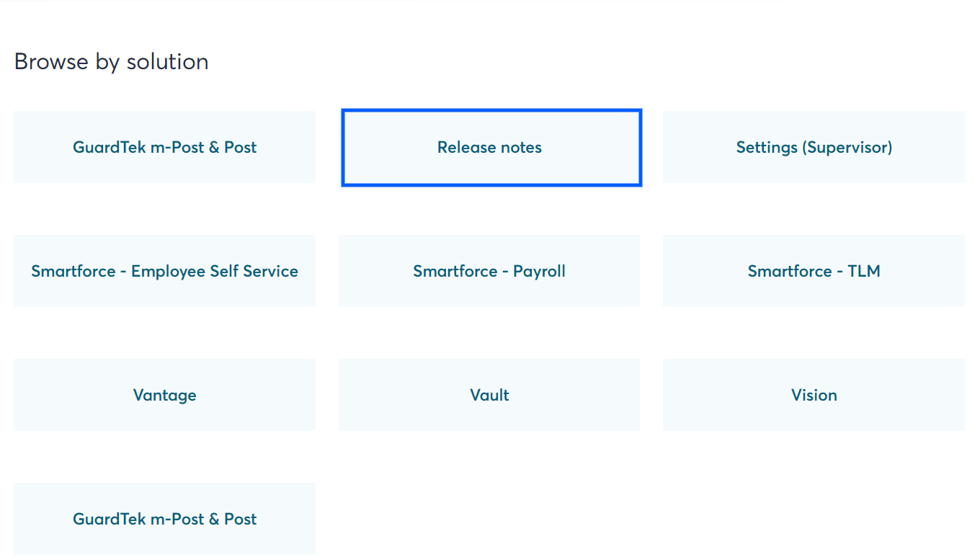Open the Vantage solution tile
This screenshot has height=557, width=980.
point(164,395)
